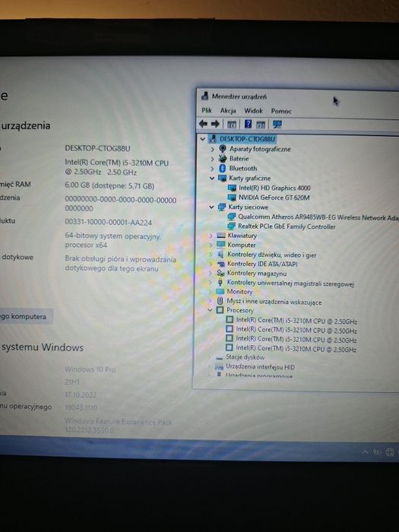Screen dimensions: 399x532
Task: Select Monitory label in tree
Action: [x=239, y=291]
